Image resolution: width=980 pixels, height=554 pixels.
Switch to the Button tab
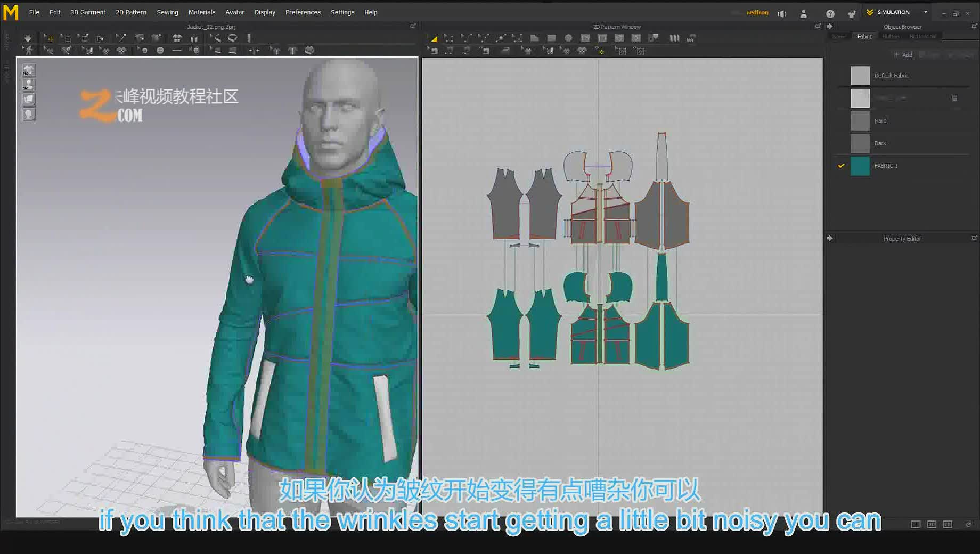click(891, 37)
